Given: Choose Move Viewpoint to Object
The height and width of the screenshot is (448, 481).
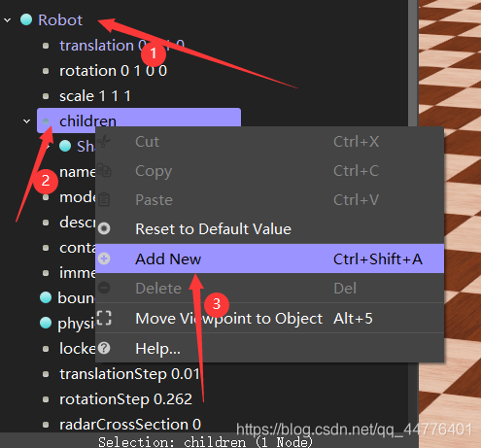Looking at the screenshot, I should [269, 319].
